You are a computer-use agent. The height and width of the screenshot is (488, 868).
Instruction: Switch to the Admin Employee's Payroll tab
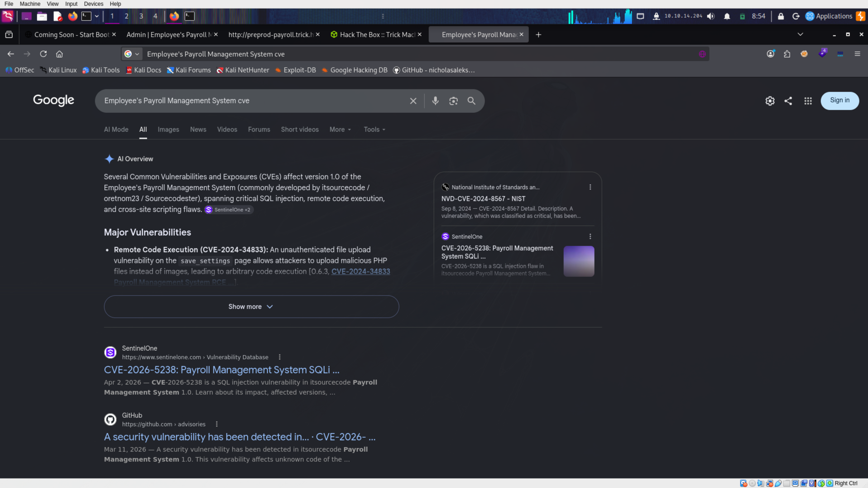point(168,34)
